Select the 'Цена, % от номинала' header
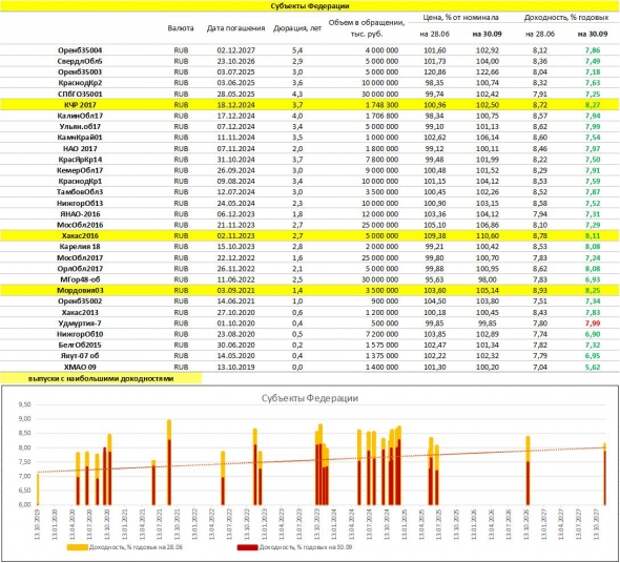Image resolution: width=620 pixels, height=563 pixels. (461, 17)
